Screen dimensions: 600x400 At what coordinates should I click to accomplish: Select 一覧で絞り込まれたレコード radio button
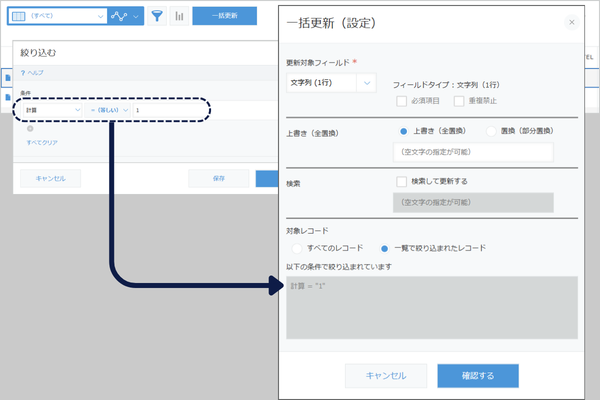pyautogui.click(x=384, y=248)
